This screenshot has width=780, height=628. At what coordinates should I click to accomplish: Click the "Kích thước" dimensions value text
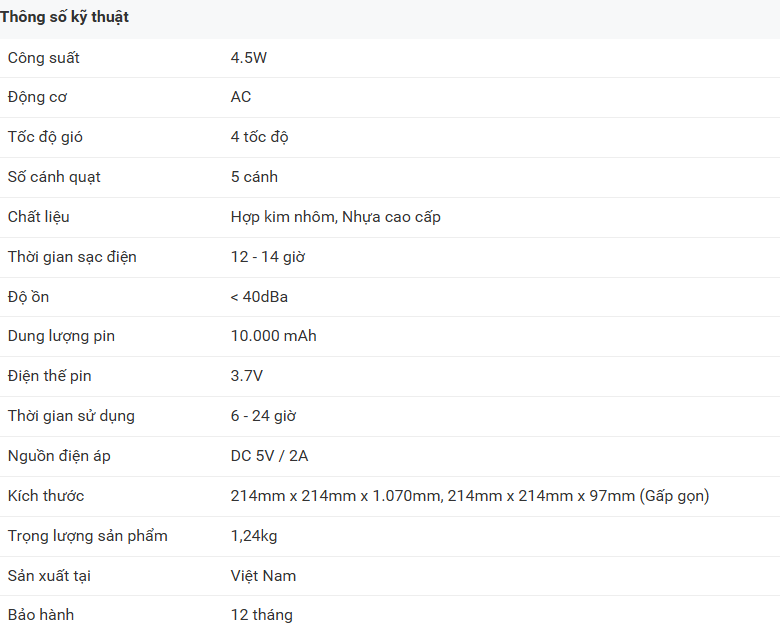coord(470,496)
